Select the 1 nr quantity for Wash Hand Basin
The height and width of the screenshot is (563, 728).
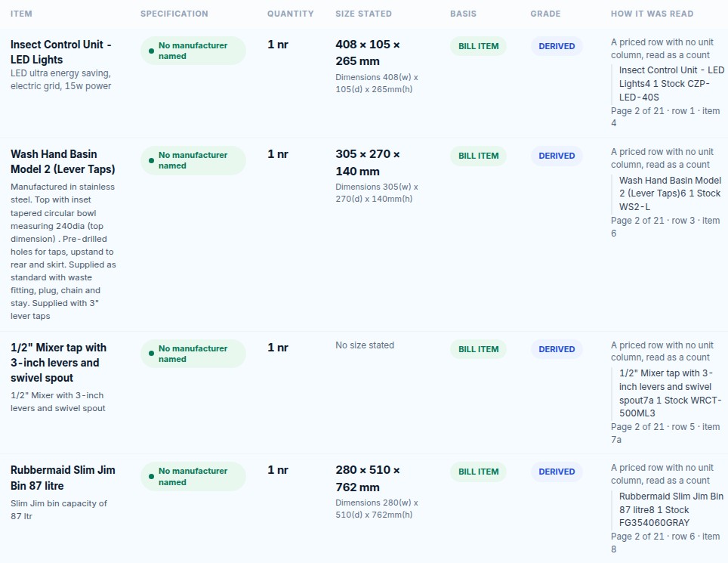278,154
